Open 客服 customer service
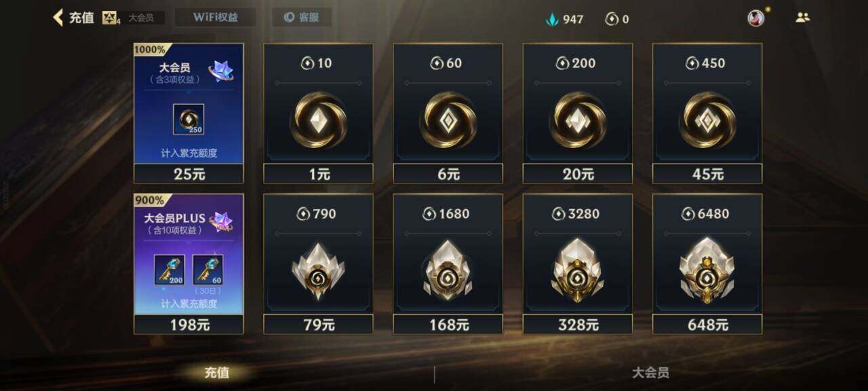The width and height of the screenshot is (868, 391). tap(302, 18)
